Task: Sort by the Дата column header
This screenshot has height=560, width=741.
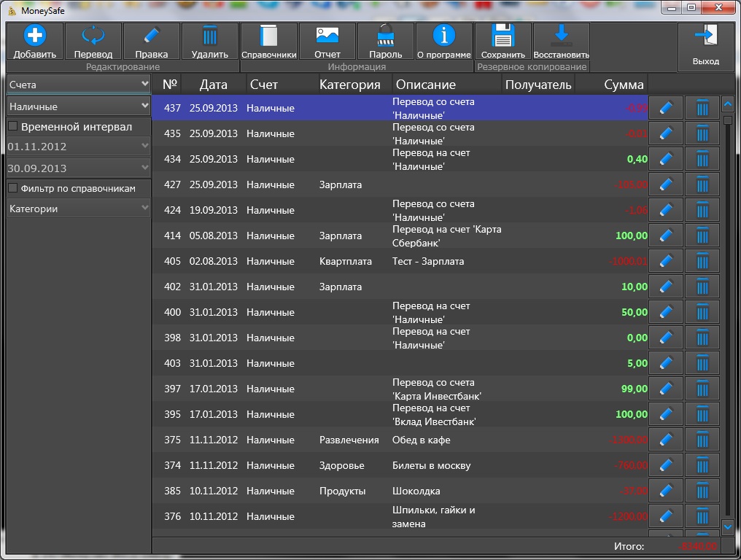Action: point(213,85)
